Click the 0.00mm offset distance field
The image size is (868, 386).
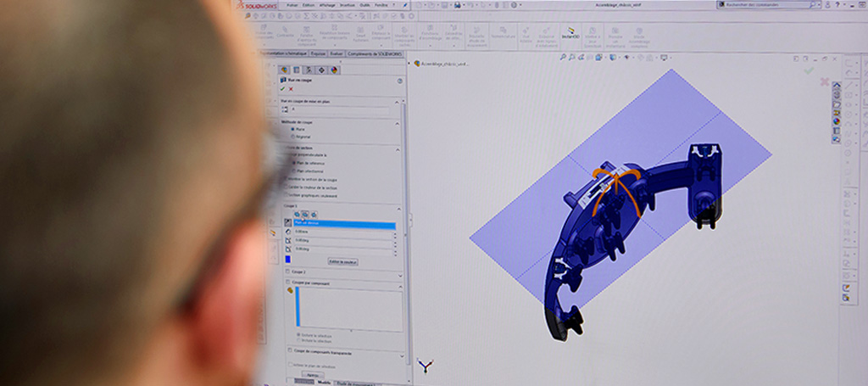click(343, 232)
